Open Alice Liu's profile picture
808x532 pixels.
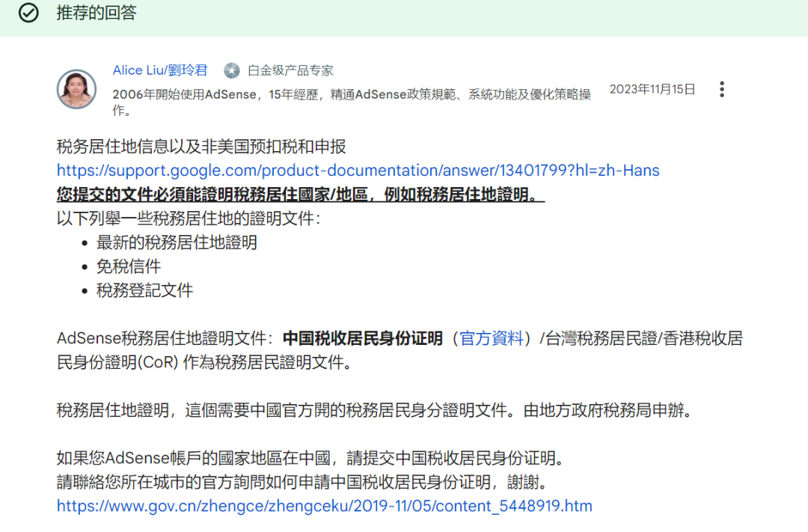76,89
